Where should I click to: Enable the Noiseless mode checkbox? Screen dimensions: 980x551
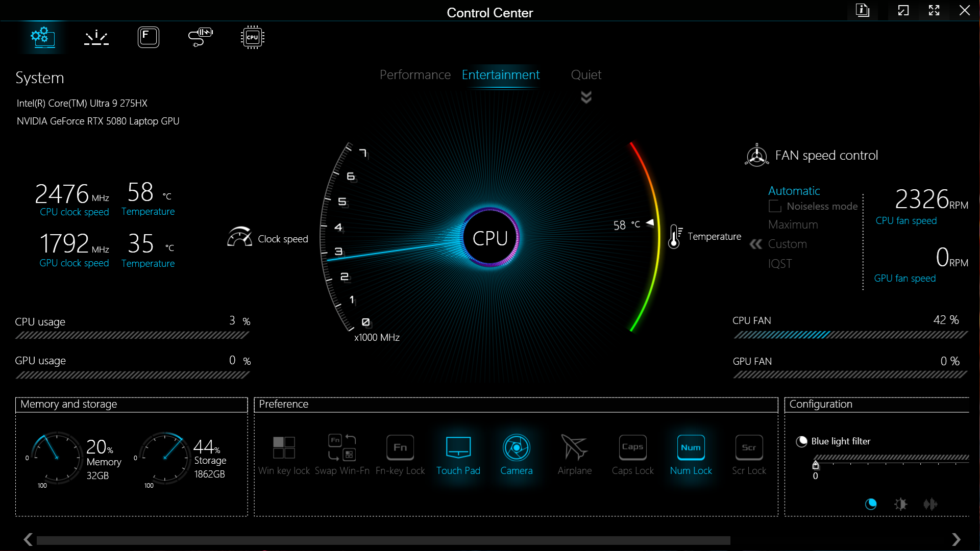775,206
